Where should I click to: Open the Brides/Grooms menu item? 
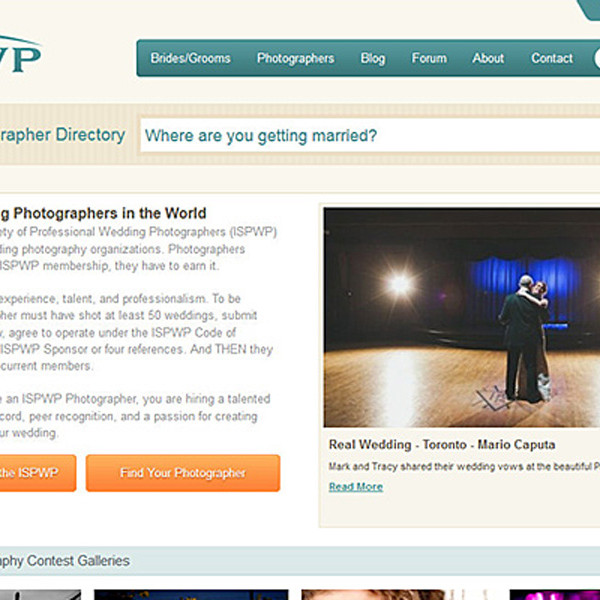(190, 58)
